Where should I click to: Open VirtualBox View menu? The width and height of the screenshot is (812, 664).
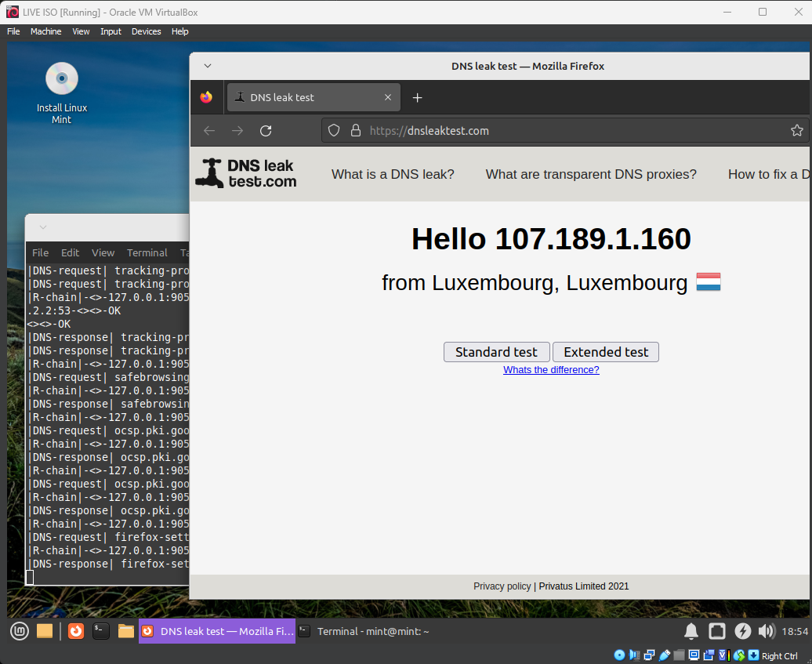[81, 31]
